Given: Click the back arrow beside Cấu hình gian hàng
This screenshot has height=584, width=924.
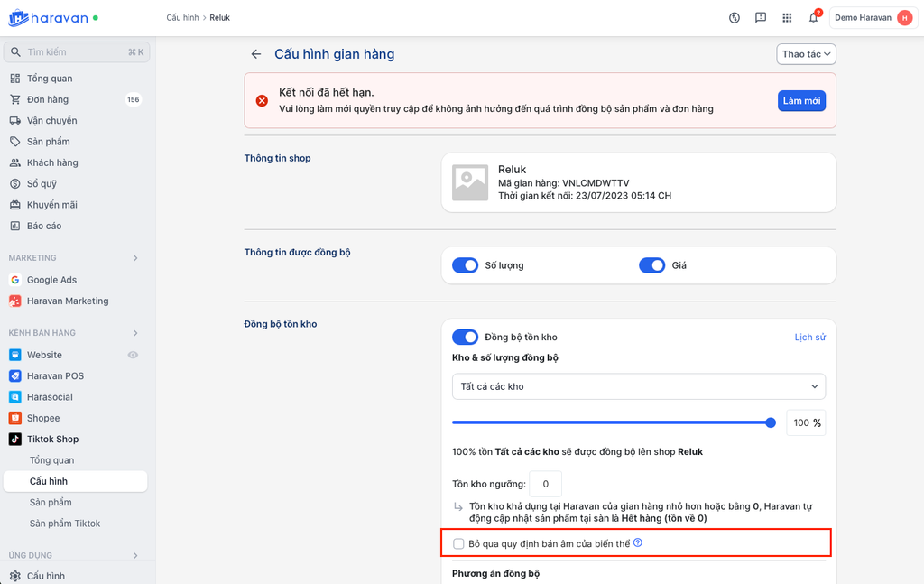Looking at the screenshot, I should point(256,54).
